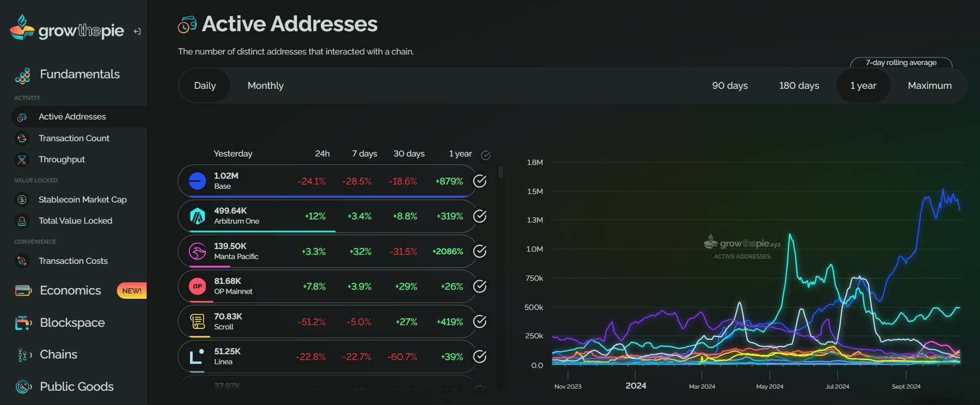Collapse sidebar using arrow icon beside logo
This screenshot has height=405, width=980.
[137, 31]
